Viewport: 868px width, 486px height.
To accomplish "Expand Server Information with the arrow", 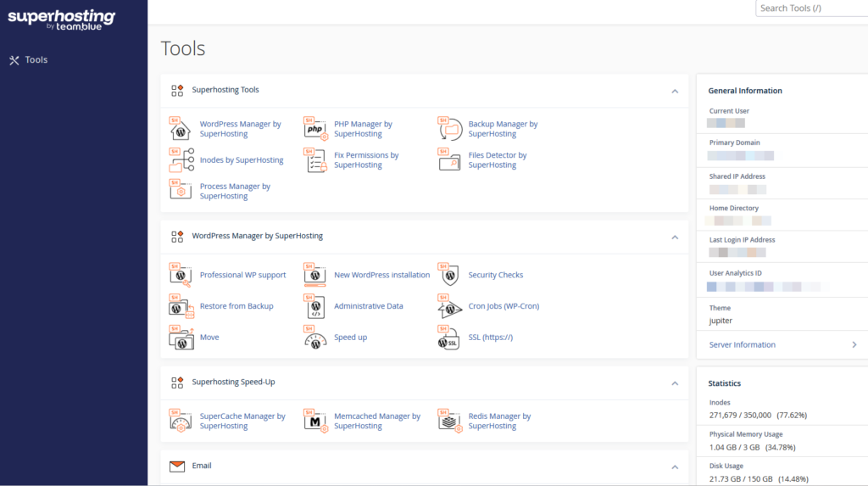I will point(854,344).
